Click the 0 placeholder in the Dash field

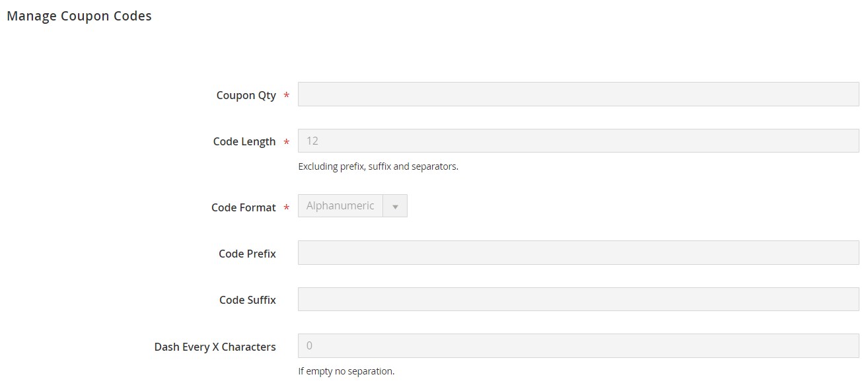pos(309,345)
